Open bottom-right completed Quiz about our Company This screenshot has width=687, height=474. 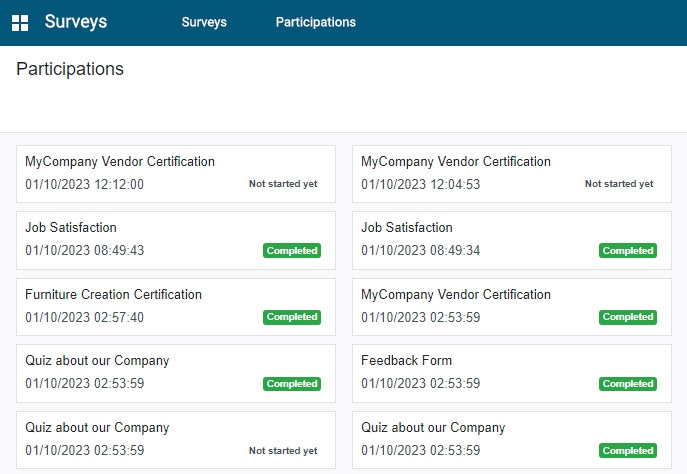click(512, 440)
